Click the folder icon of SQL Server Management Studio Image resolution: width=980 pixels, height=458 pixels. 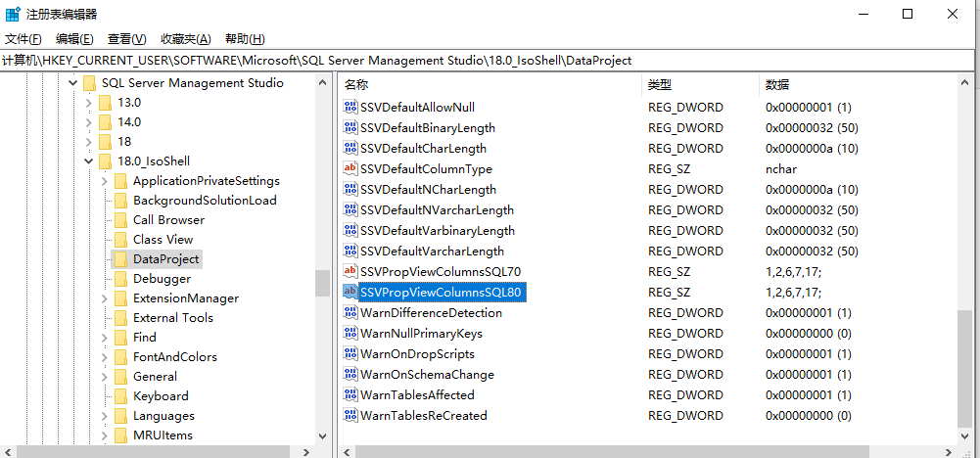pos(89,83)
